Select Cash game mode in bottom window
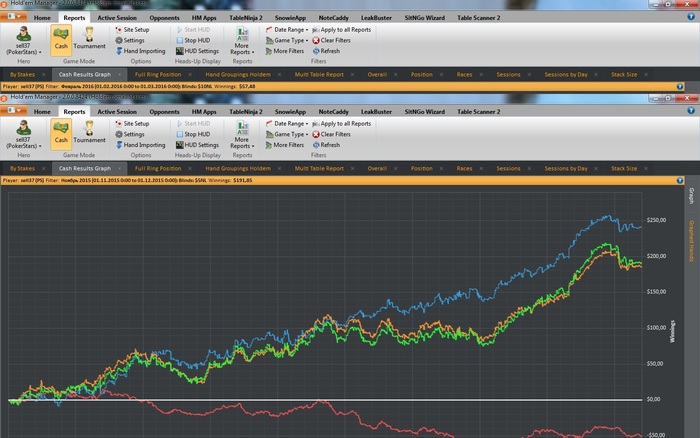 [x=61, y=134]
